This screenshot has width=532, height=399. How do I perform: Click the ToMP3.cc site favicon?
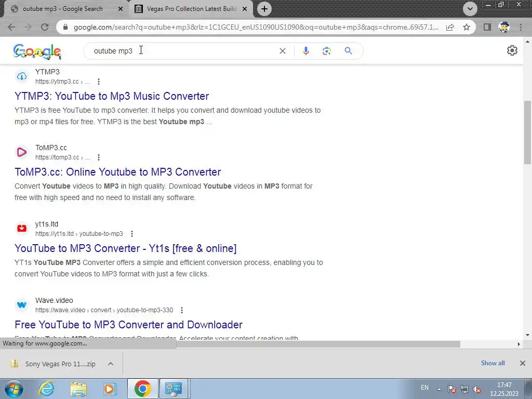tap(22, 152)
